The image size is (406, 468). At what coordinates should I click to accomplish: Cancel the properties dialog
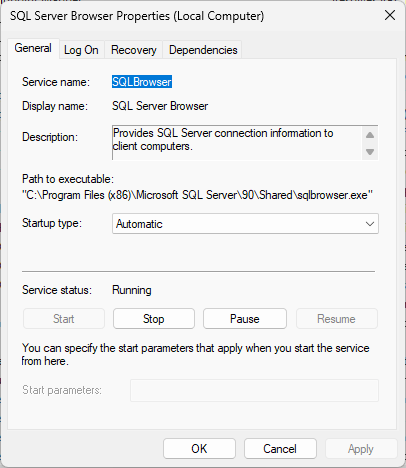[280, 449]
